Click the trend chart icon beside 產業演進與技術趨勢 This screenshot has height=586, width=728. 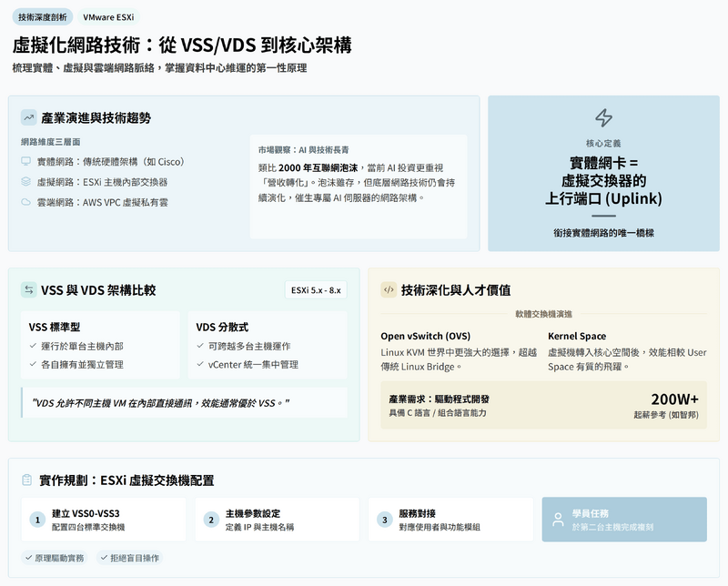point(29,117)
